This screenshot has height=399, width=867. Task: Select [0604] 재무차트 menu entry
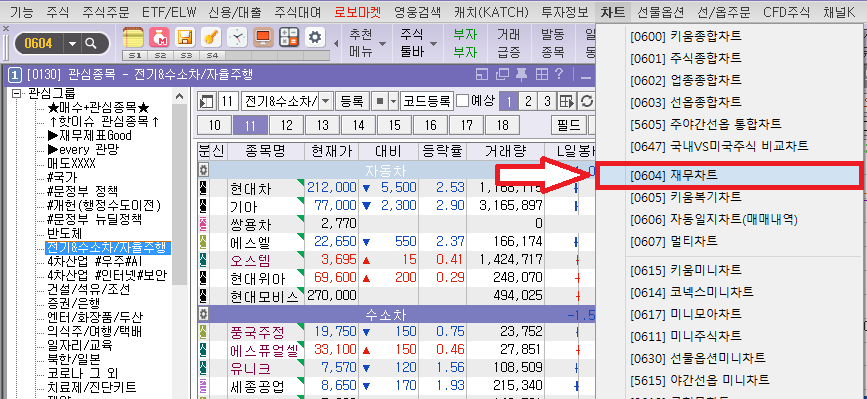coord(730,175)
